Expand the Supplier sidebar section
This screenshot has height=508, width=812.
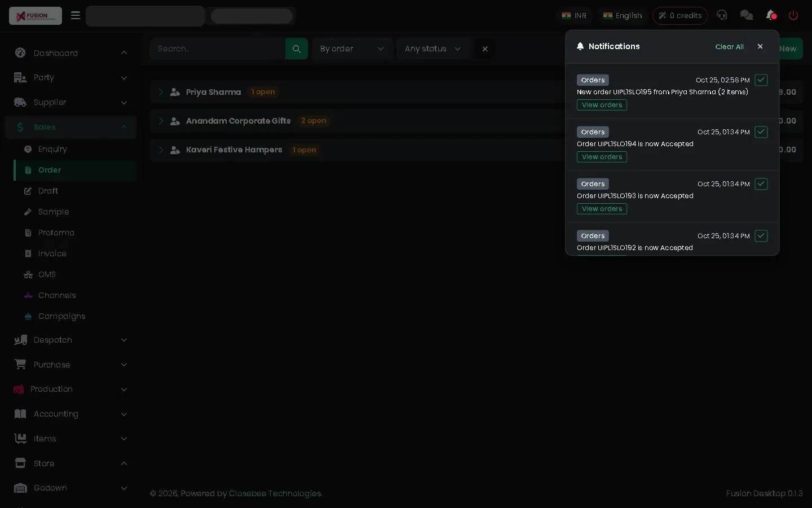coord(70,102)
